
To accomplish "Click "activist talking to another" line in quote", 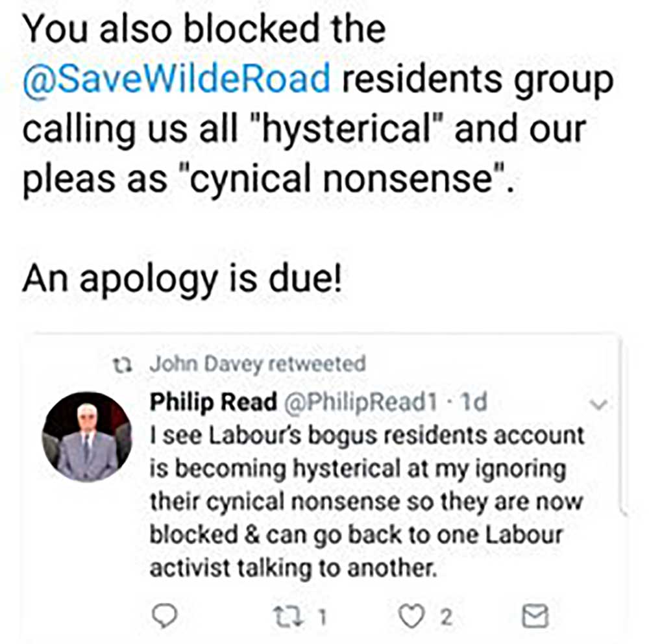I will tap(292, 569).
